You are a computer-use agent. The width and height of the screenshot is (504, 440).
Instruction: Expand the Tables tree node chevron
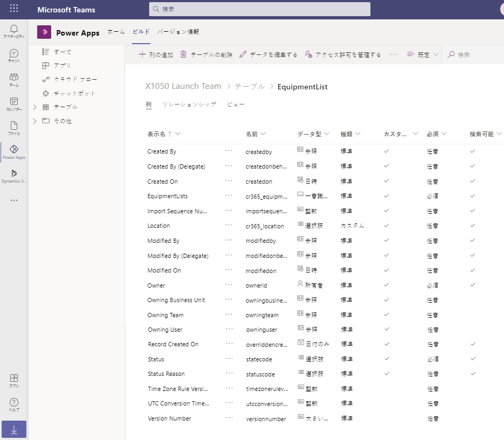(34, 107)
